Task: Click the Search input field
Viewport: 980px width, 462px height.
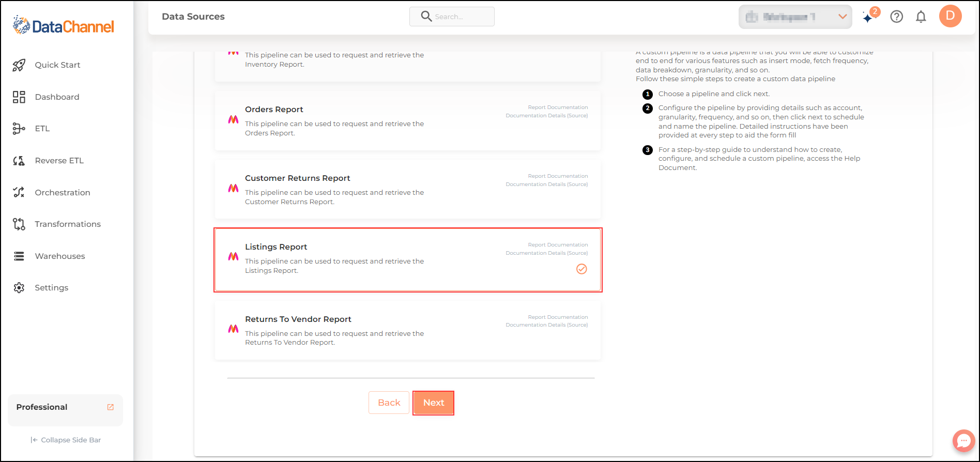Action: click(452, 17)
